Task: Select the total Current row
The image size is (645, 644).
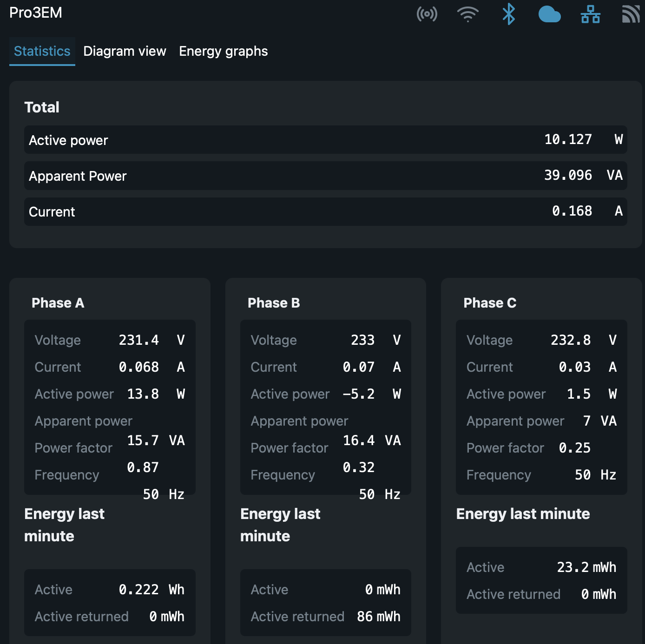Action: pos(325,211)
